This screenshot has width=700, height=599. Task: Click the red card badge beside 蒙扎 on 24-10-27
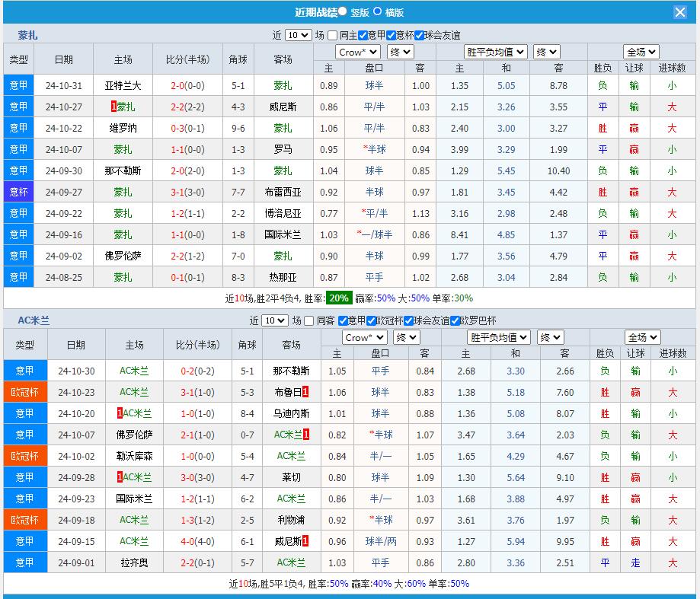coord(113,107)
